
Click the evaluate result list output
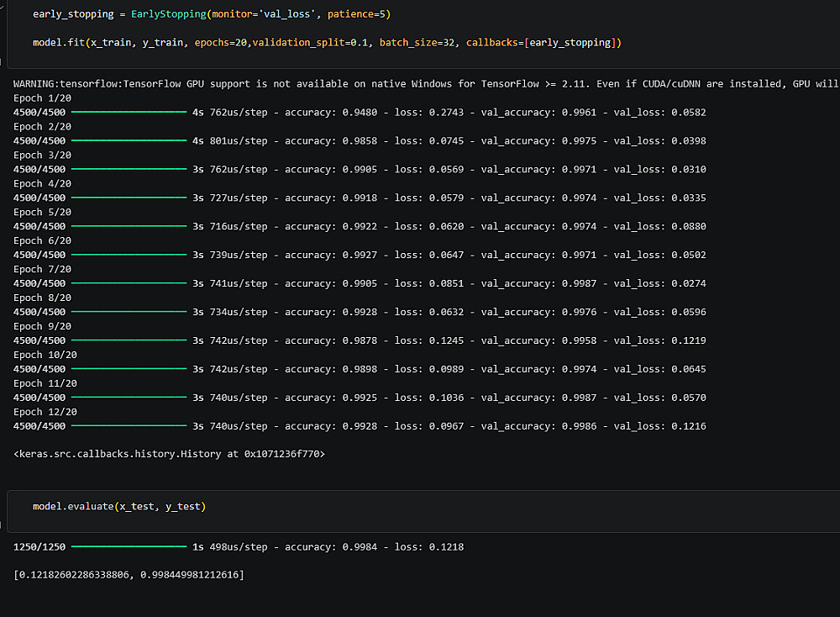click(x=129, y=575)
